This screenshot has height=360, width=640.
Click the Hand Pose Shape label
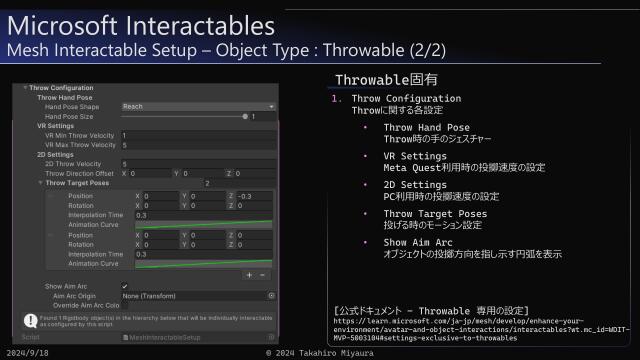tap(72, 107)
